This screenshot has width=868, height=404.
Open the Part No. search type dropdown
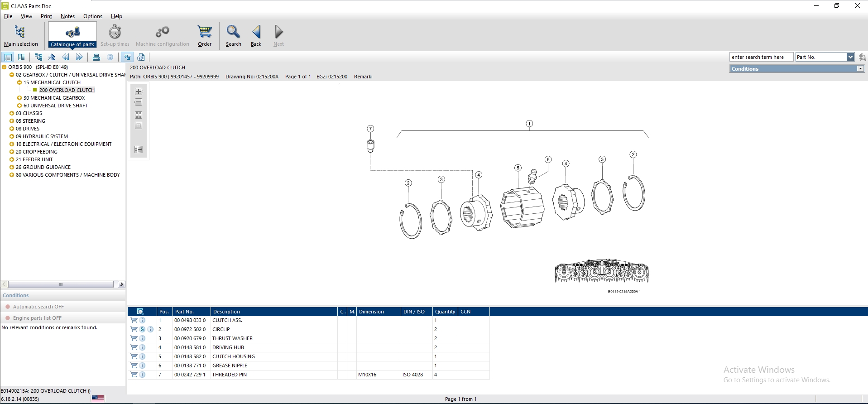coord(850,57)
